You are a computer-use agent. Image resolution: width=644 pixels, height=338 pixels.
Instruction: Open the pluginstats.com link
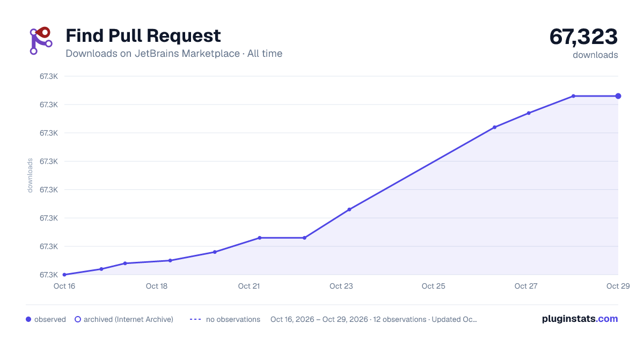[580, 319]
